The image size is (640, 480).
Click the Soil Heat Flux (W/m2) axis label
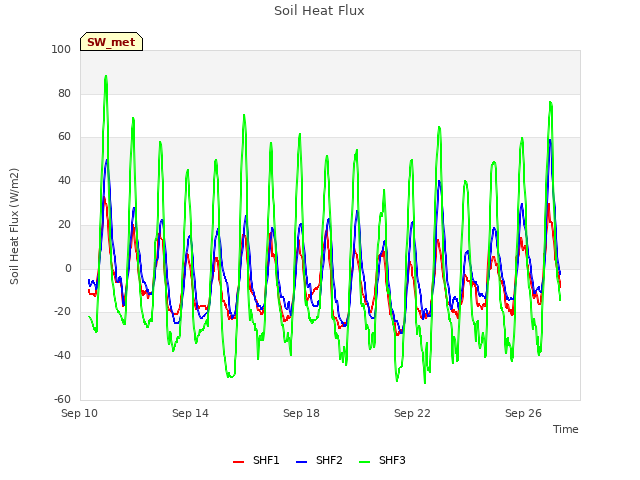coord(14,226)
